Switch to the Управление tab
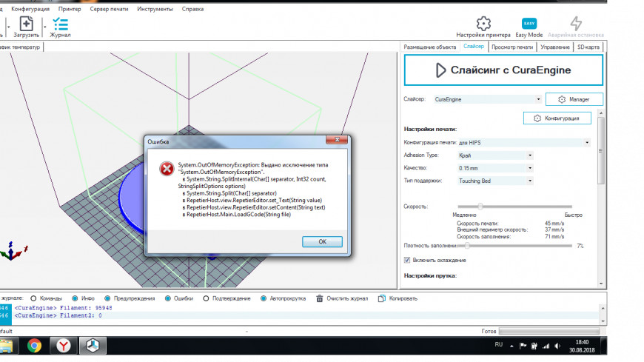644x362 pixels. pyautogui.click(x=555, y=47)
